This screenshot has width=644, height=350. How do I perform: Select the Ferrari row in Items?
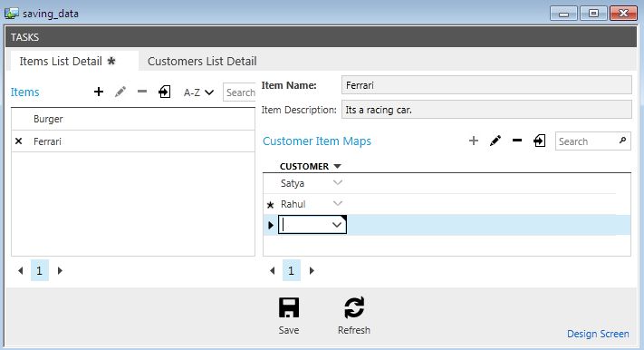click(x=133, y=141)
